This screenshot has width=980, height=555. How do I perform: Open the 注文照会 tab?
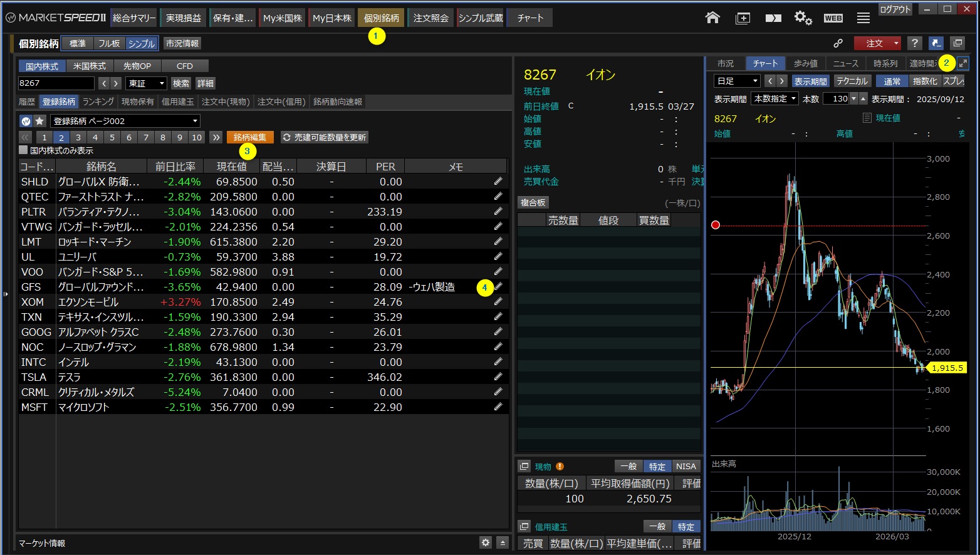431,18
